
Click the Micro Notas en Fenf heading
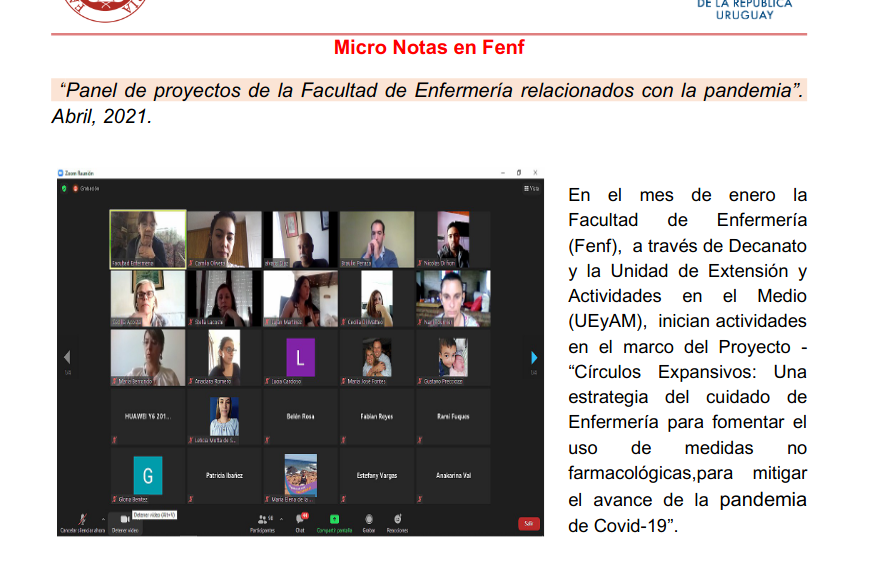tap(429, 48)
